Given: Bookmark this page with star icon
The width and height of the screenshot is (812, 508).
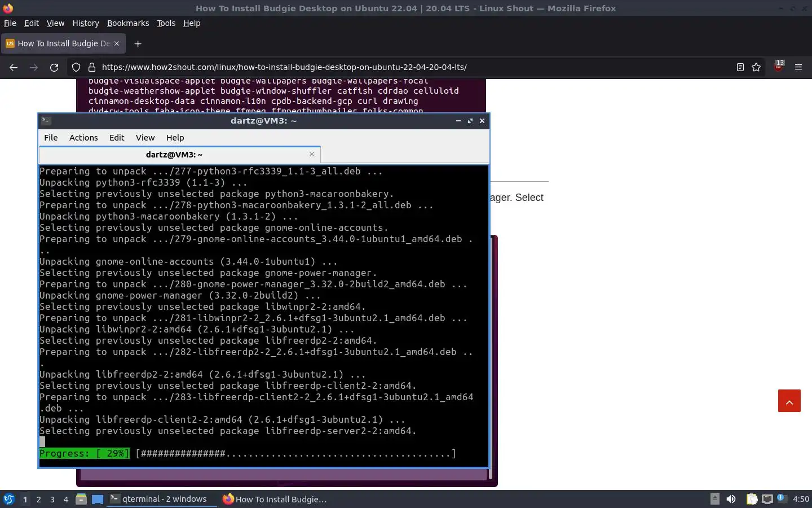Looking at the screenshot, I should pyautogui.click(x=756, y=67).
